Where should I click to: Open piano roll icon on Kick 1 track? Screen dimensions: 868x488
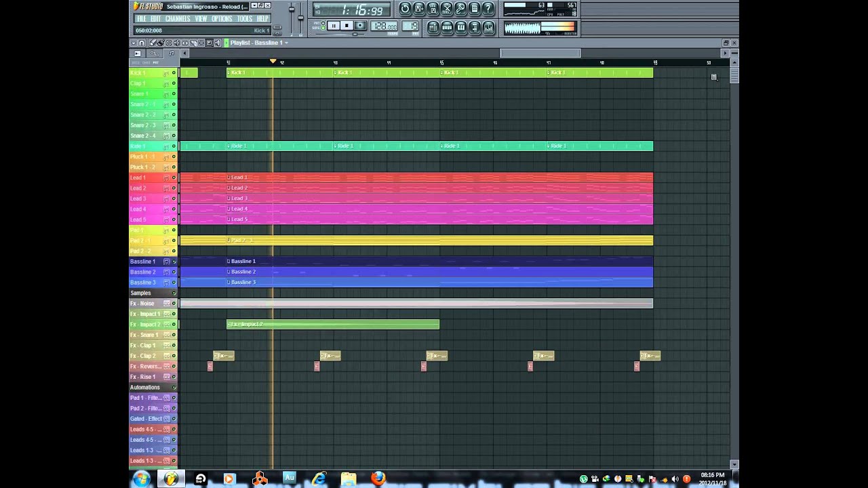point(166,73)
